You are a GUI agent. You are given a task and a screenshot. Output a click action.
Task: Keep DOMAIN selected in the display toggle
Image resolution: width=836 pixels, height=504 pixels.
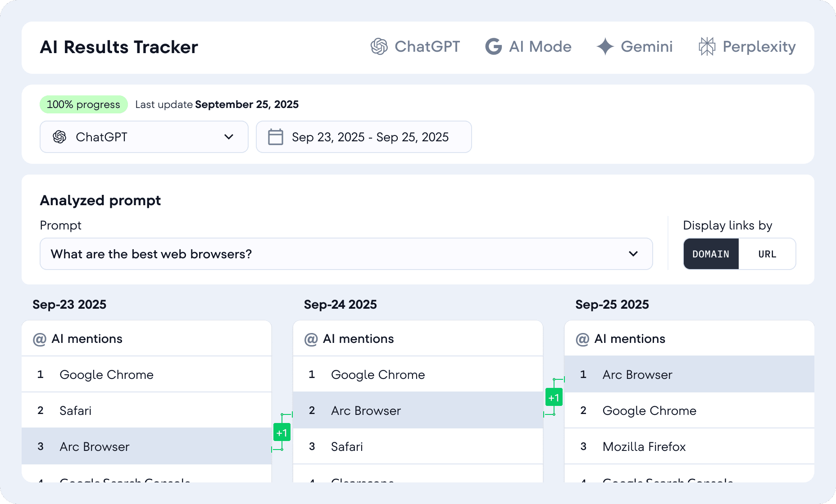pos(711,254)
